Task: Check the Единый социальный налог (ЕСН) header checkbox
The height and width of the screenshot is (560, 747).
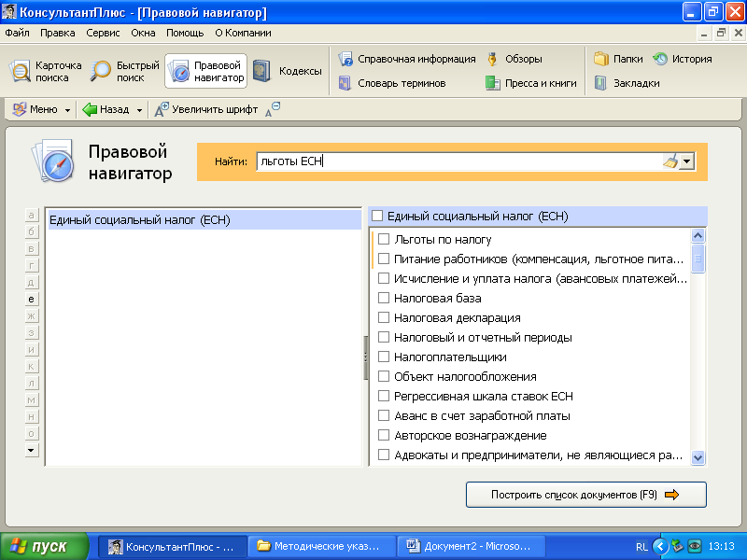Action: tap(377, 217)
